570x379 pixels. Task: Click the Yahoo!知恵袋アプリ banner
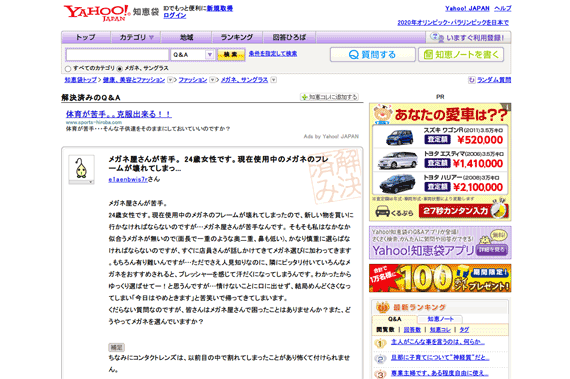click(x=440, y=242)
